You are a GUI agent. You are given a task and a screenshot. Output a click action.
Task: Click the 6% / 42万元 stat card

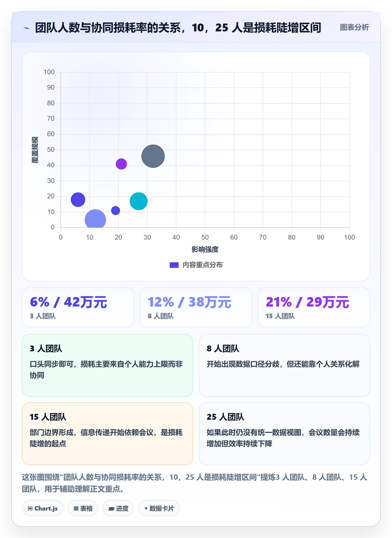click(x=78, y=307)
